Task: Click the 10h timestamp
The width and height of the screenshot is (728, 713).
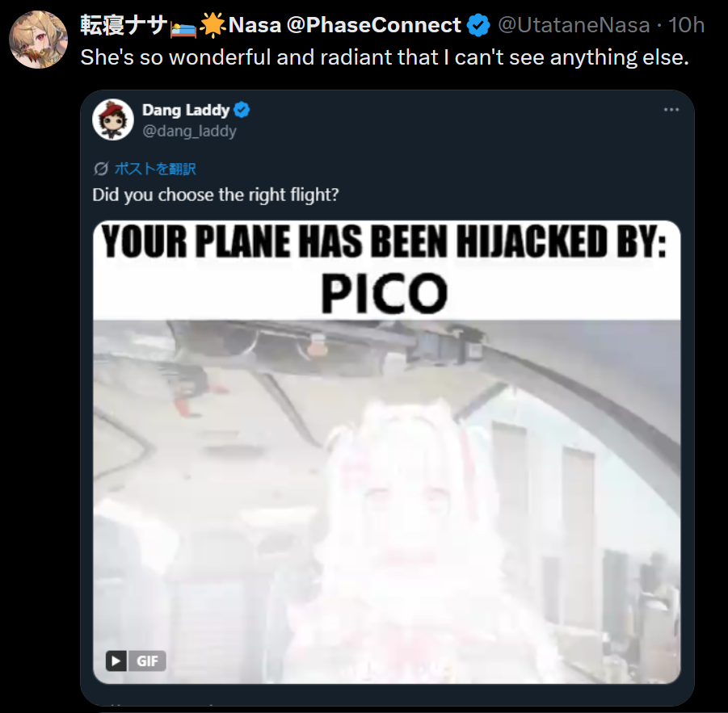Action: (686, 25)
